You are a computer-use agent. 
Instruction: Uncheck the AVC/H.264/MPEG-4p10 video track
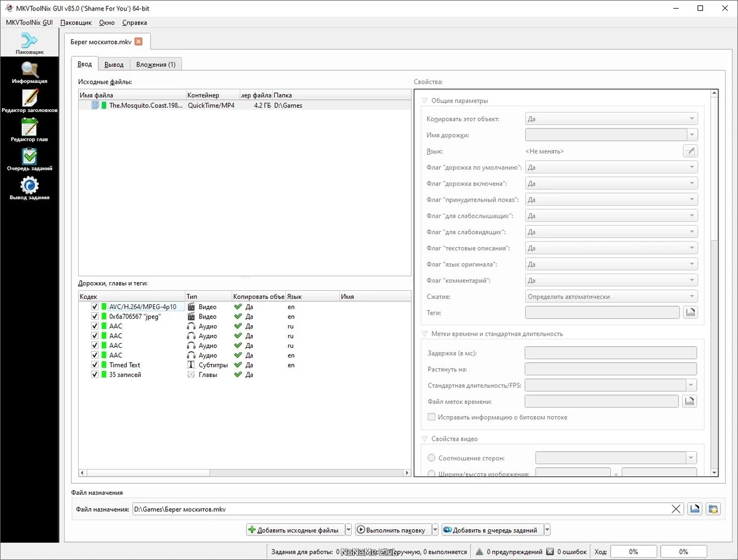point(95,307)
